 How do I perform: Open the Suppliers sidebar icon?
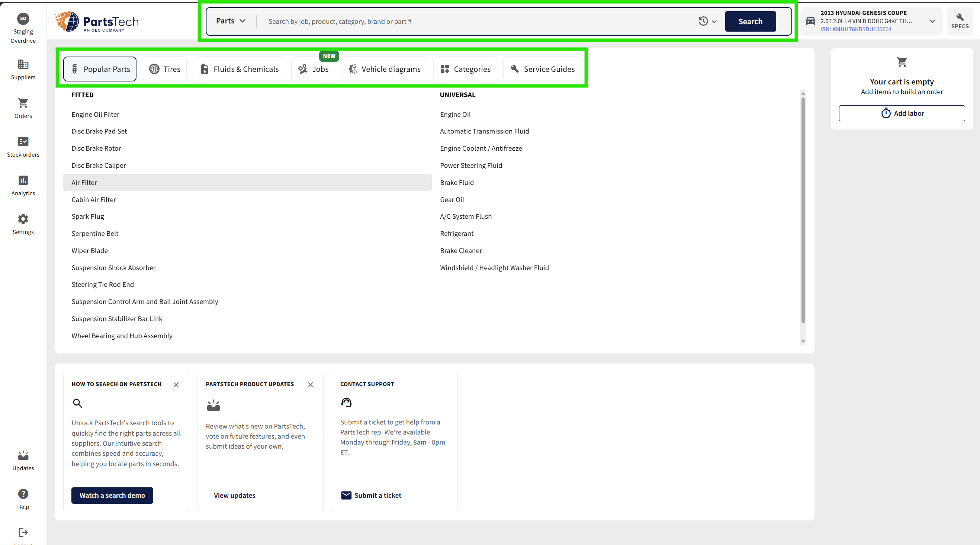pos(23,64)
